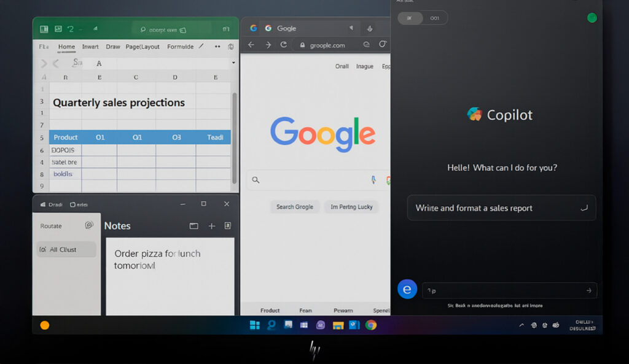Screen dimensions: 629x364
Task: Open Chrome from the taskbar
Action: tap(371, 325)
